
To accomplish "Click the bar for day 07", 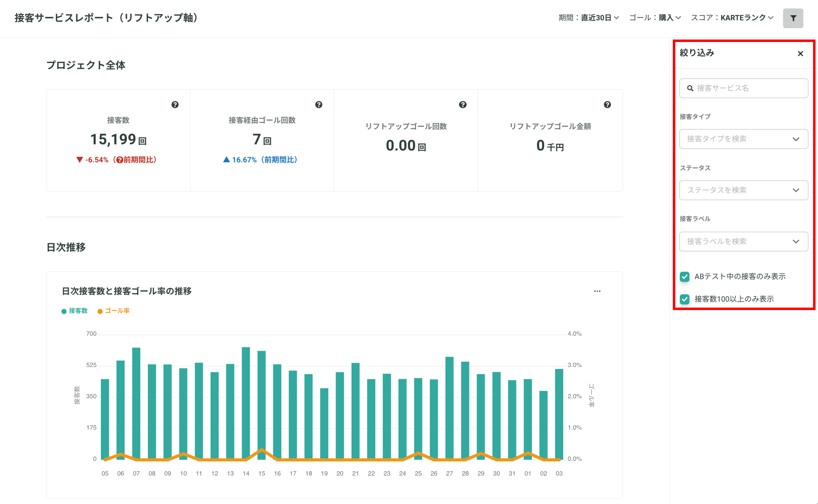I will pyautogui.click(x=136, y=403).
